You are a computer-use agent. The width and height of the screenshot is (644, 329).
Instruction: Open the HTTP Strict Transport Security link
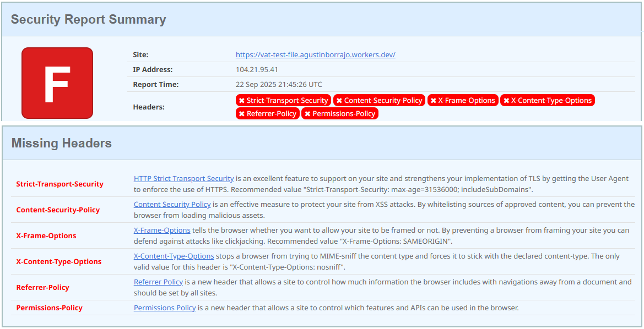coord(183,179)
